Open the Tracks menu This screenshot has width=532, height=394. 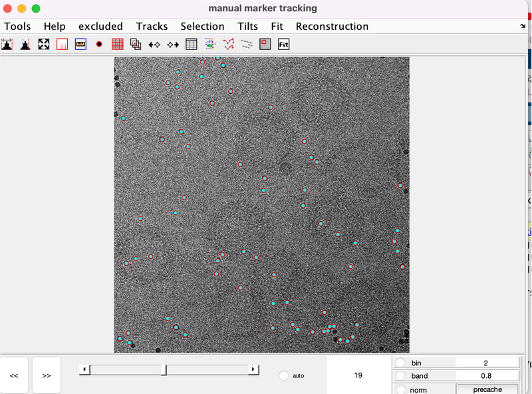[x=152, y=27]
